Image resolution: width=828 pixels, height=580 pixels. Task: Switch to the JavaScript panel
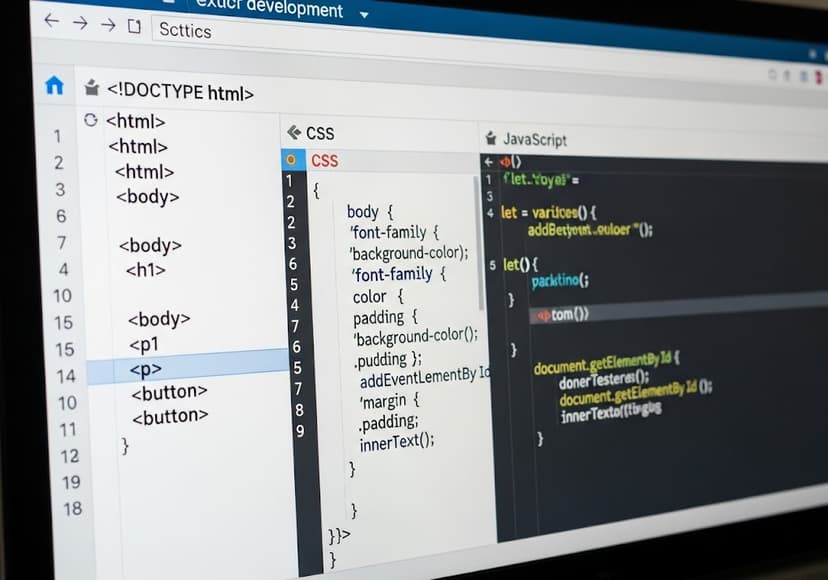click(x=534, y=140)
